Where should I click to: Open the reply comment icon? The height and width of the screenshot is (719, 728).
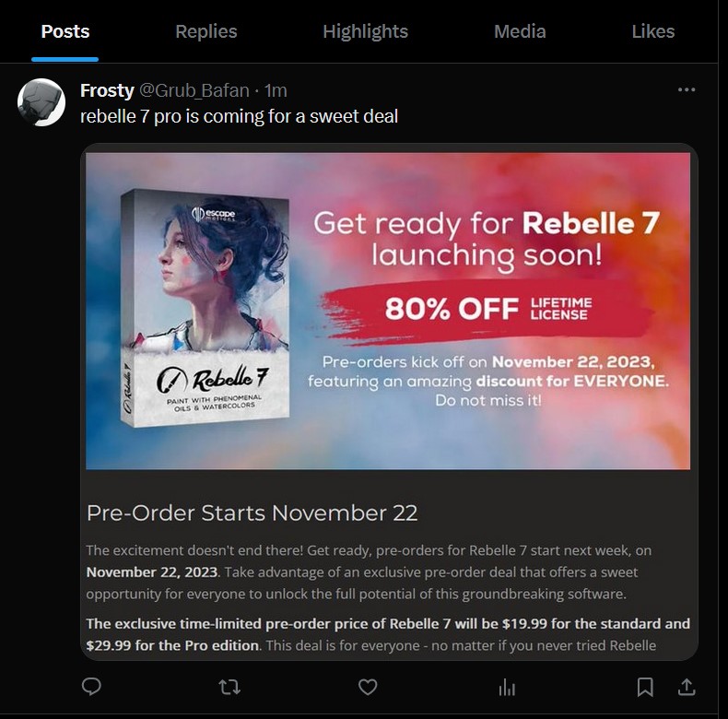91,687
